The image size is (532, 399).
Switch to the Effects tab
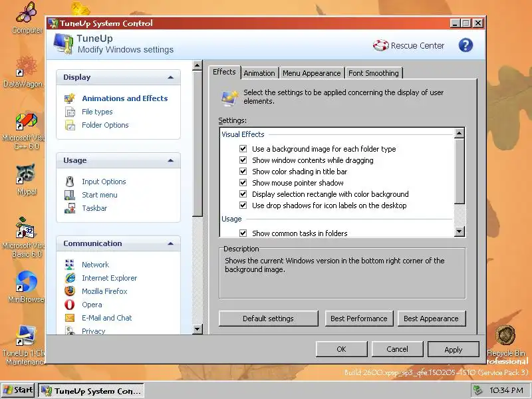[224, 72]
